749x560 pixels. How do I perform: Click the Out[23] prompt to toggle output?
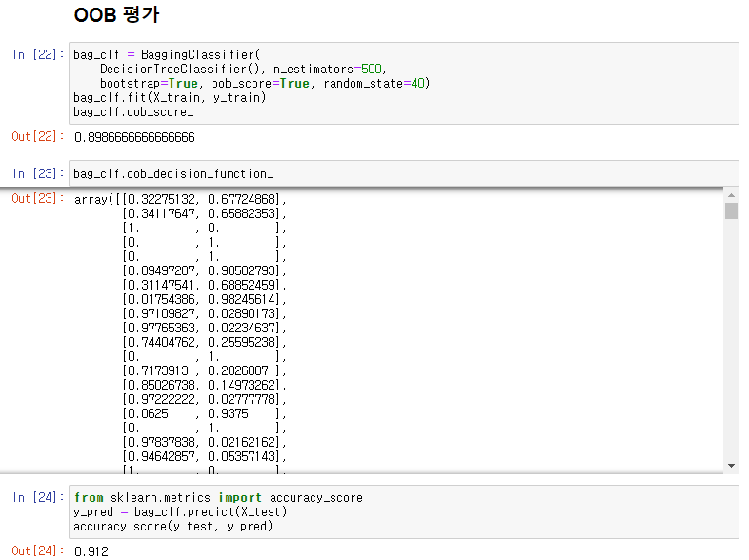[38, 199]
